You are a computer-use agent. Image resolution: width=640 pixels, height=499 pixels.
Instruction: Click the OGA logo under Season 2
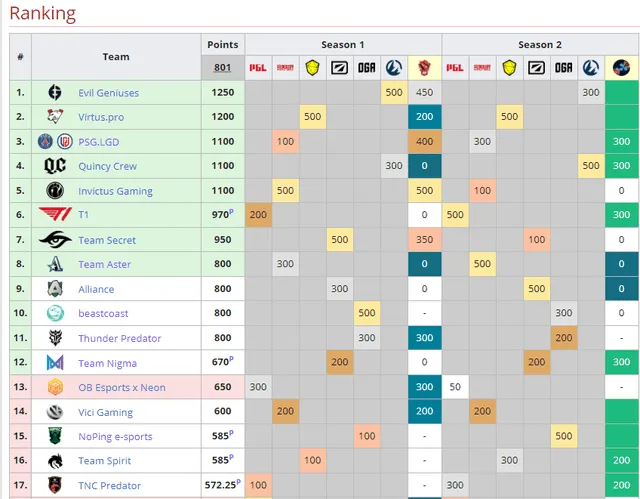pyautogui.click(x=564, y=68)
